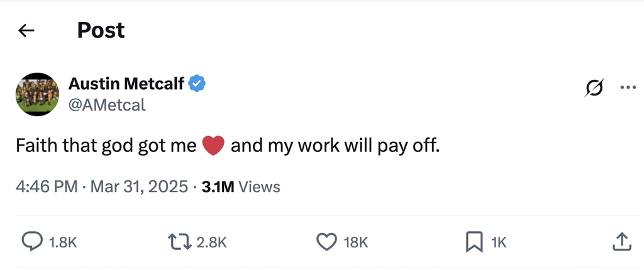Click the repost arrows icon

tap(179, 242)
